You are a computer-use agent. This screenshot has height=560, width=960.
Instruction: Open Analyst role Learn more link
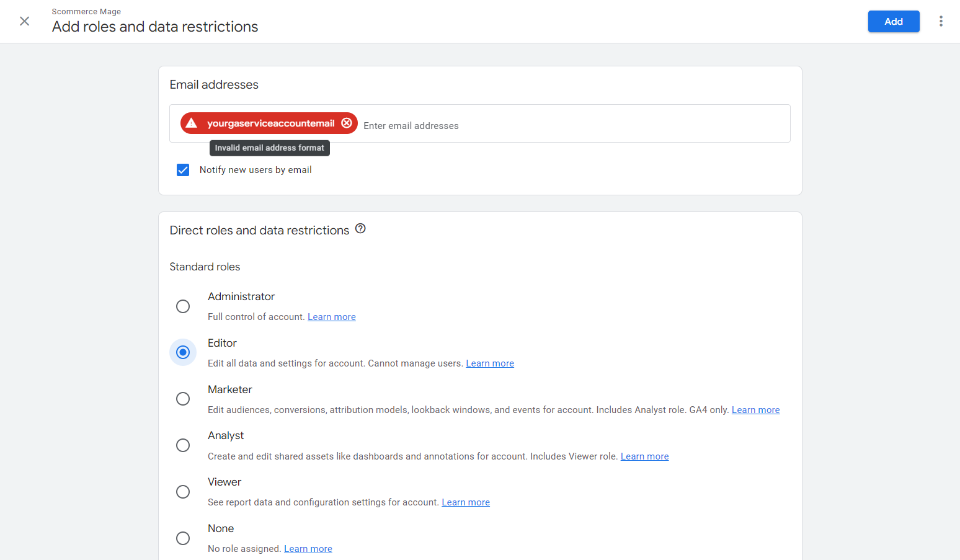pos(644,456)
